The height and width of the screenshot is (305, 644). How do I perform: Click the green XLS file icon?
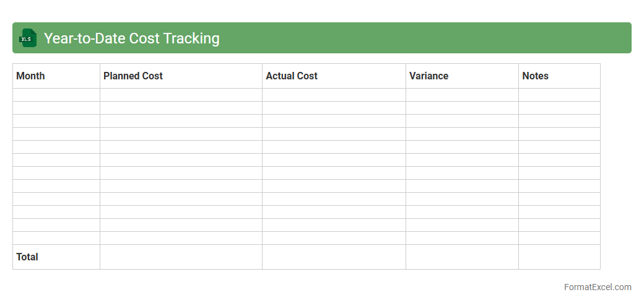(x=28, y=38)
